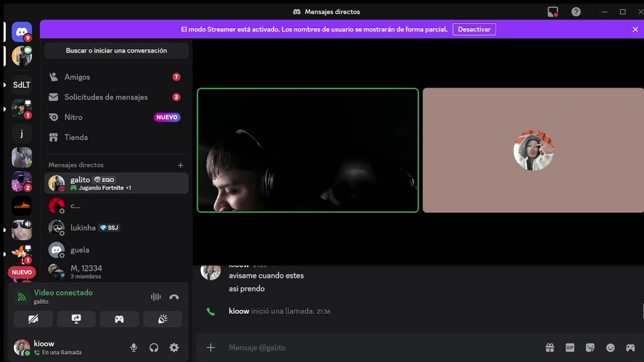Select galito's webcam video tile
Image resolution: width=644 pixels, height=362 pixels.
(x=308, y=150)
